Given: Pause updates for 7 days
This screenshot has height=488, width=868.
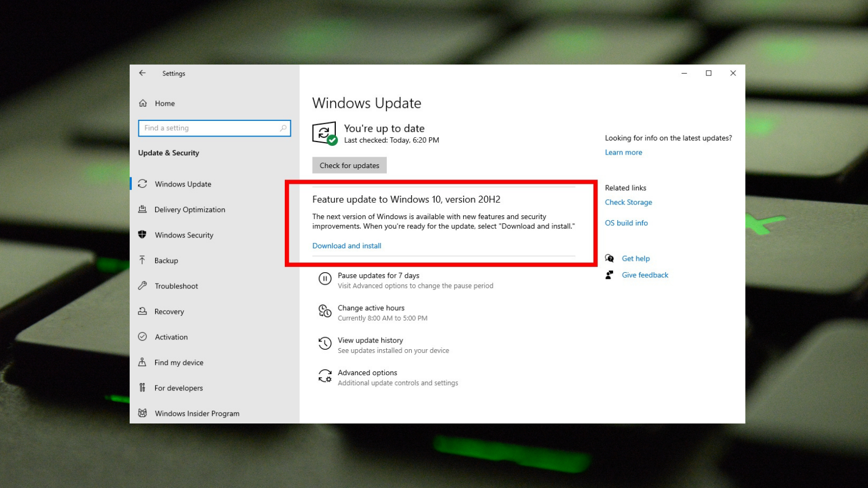Looking at the screenshot, I should pos(378,275).
